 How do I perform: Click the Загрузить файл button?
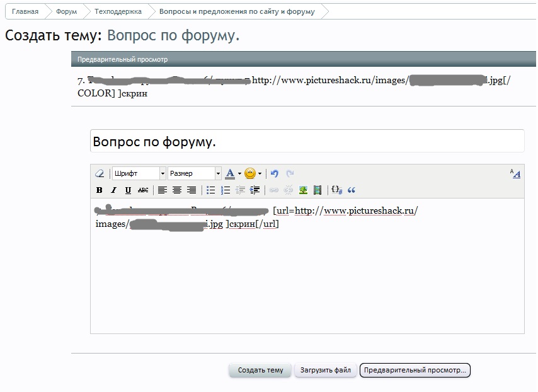point(325,370)
